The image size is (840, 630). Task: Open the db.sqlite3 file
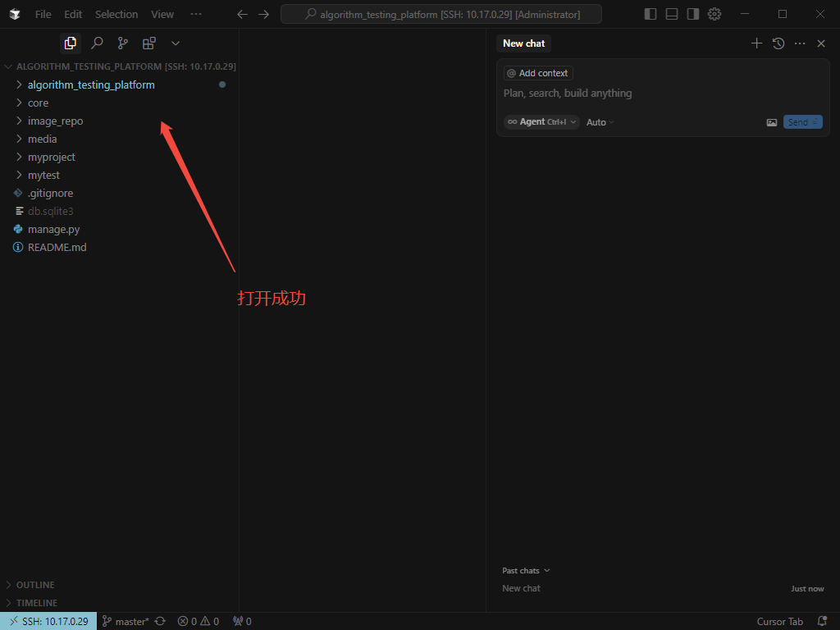120,211
